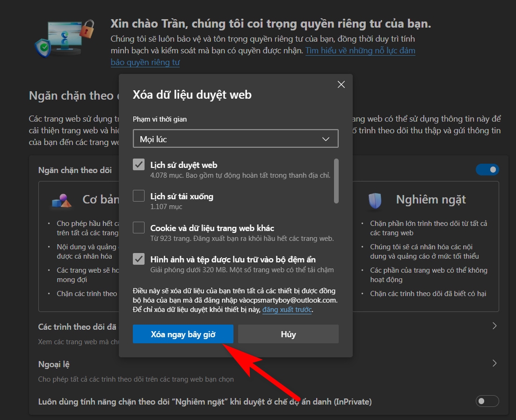The width and height of the screenshot is (516, 420).
Task: Click "Xóa ngay bây giờ" to clear data
Action: [x=183, y=333]
